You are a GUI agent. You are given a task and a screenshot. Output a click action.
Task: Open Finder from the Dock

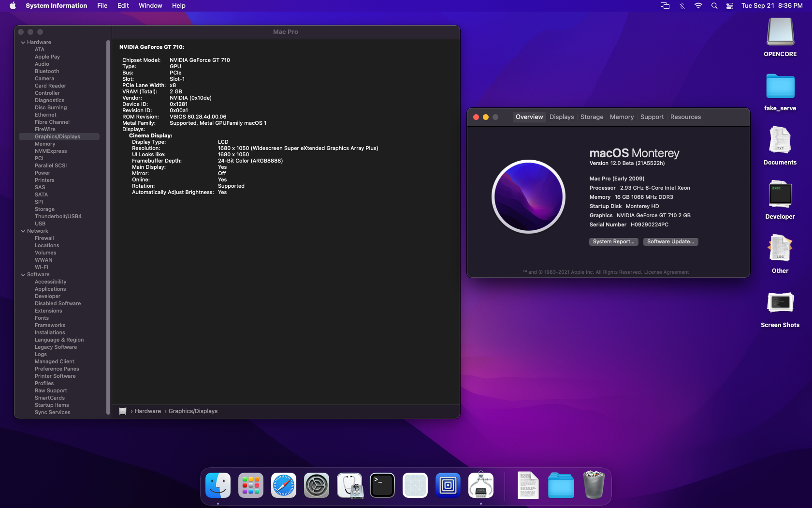point(218,485)
